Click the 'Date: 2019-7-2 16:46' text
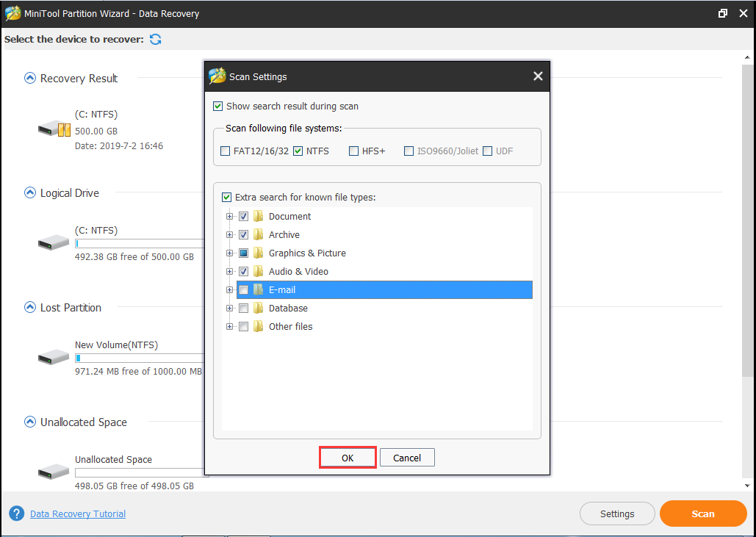Image resolution: width=756 pixels, height=537 pixels. (x=118, y=145)
